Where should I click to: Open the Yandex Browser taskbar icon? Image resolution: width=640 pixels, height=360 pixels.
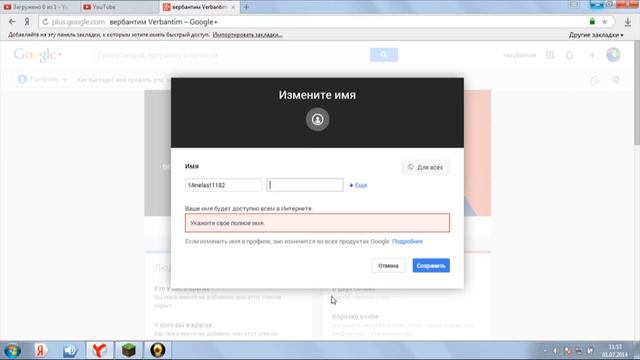(x=100, y=350)
